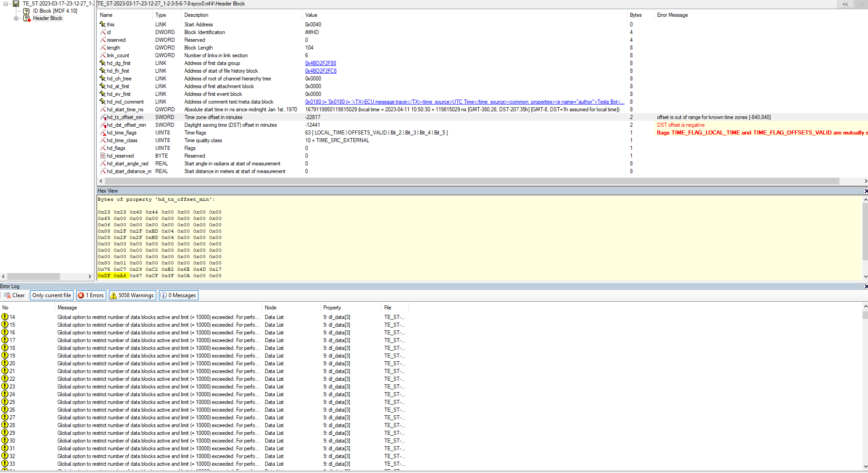Select the error-marked icon on Header Block

(27, 18)
